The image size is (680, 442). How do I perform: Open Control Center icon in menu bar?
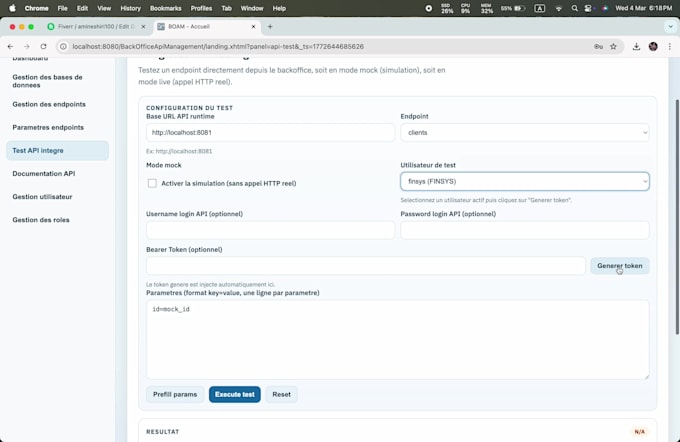point(588,8)
